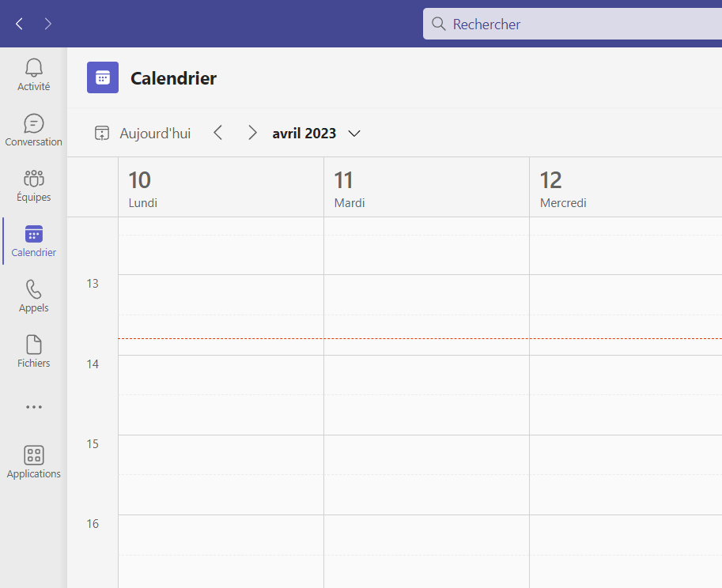The width and height of the screenshot is (722, 588).
Task: Expand the avril 2023 month picker
Action: click(316, 134)
